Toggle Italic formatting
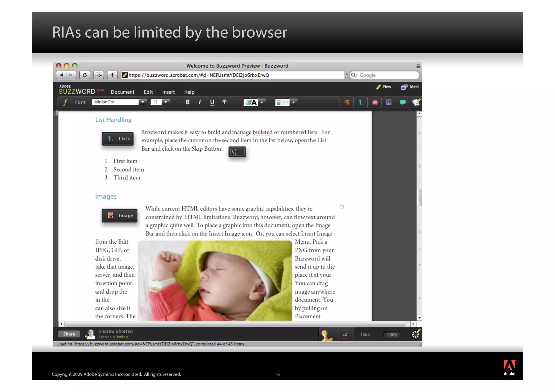The image size is (555, 392). (200, 102)
